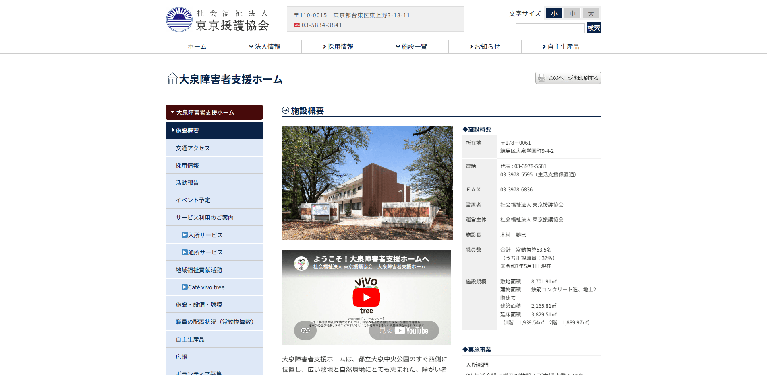Click the arrow icon before cafe vivo tree
The height and width of the screenshot is (375, 767).
tap(184, 287)
